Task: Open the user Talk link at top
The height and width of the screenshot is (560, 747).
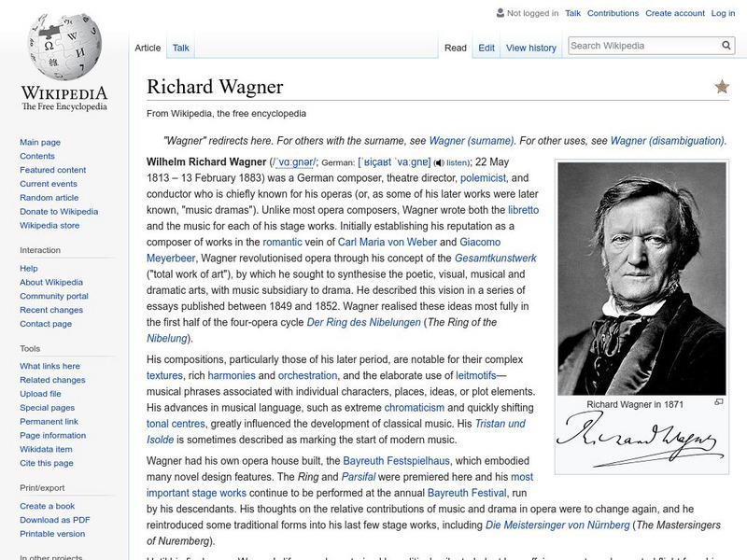Action: tap(572, 13)
